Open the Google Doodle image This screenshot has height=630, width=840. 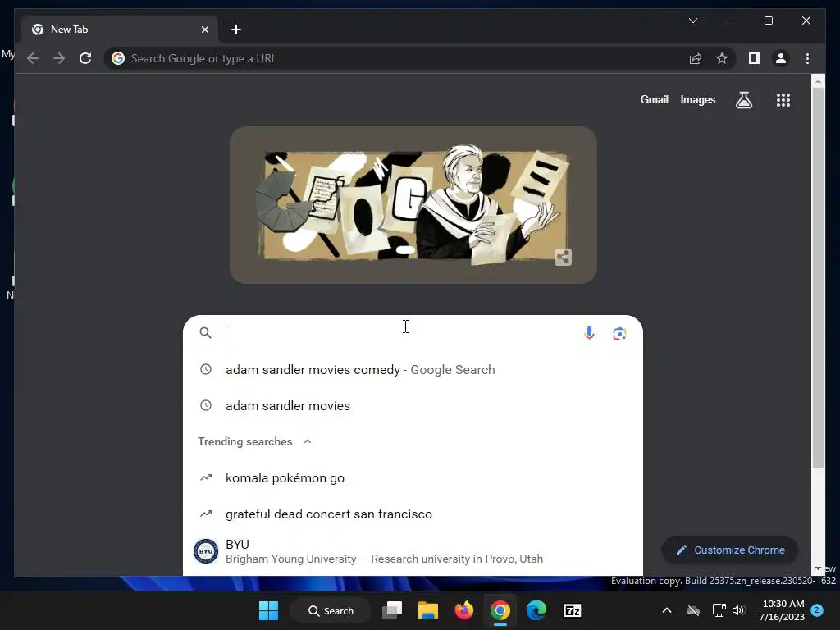coord(413,204)
